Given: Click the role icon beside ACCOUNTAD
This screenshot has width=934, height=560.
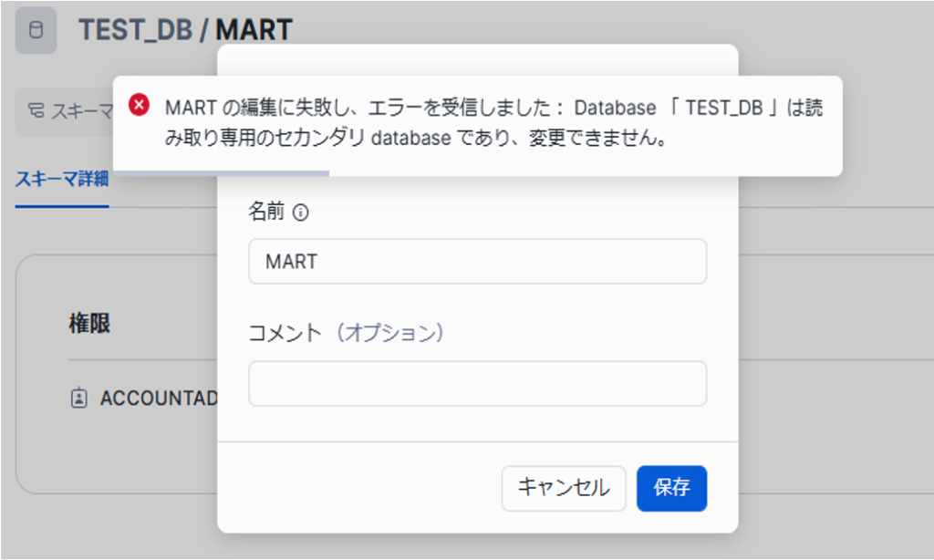Looking at the screenshot, I should point(79,399).
